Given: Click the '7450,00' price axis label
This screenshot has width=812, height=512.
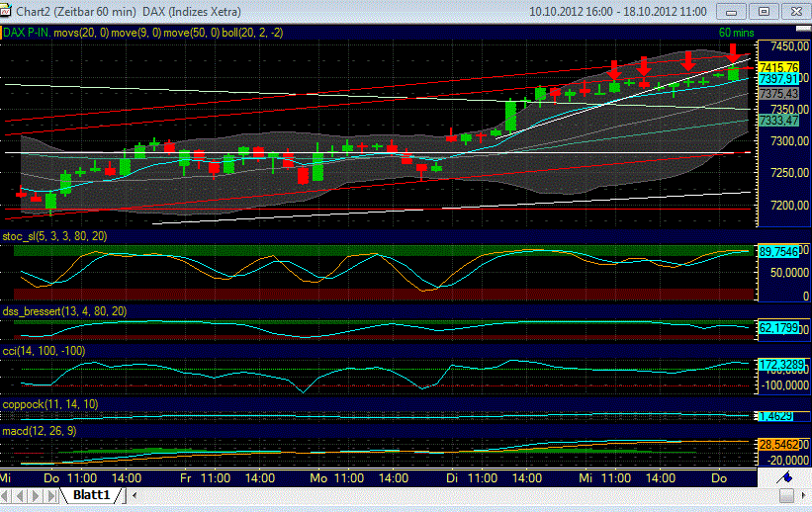Looking at the screenshot, I should [789, 46].
